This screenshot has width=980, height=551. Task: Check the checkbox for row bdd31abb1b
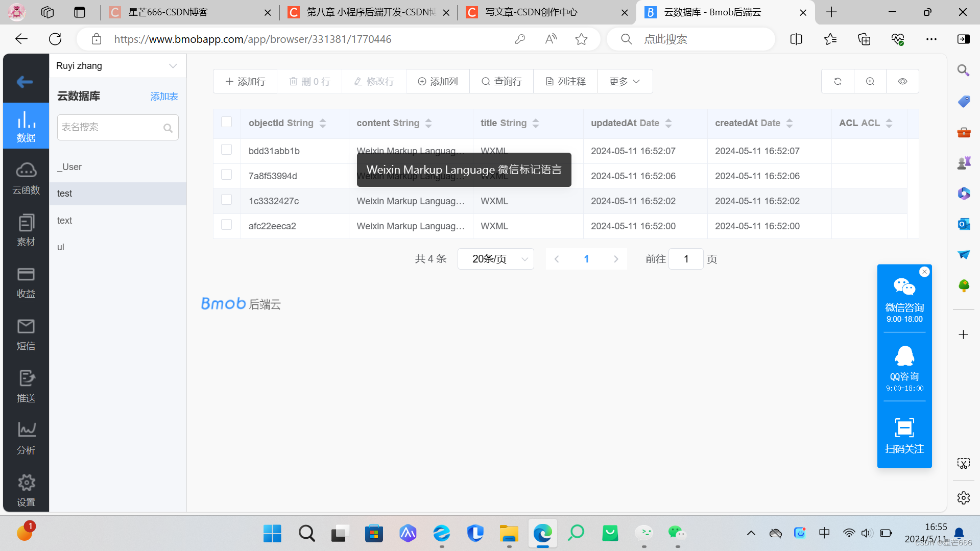click(227, 149)
